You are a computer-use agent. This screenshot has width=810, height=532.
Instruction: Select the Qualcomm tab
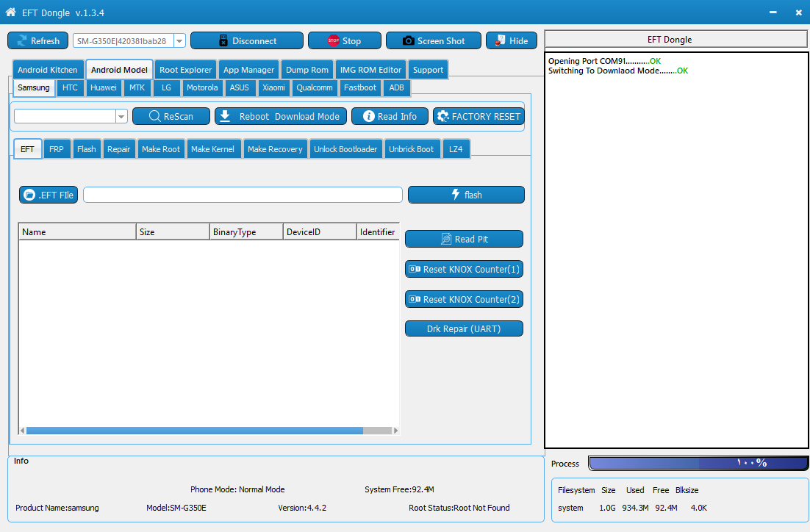tap(314, 87)
